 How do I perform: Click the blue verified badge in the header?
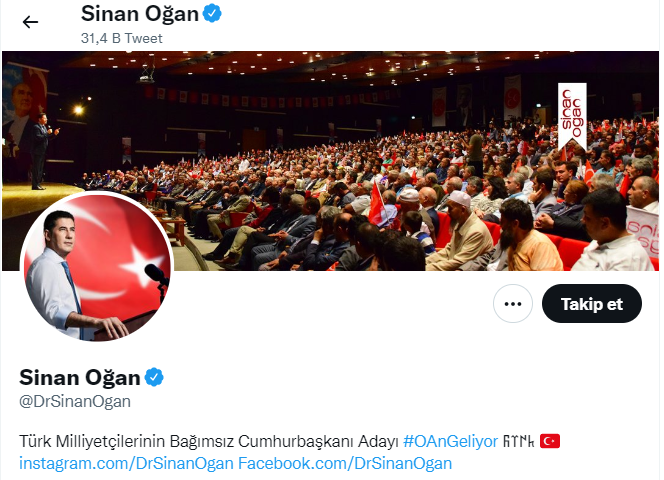point(212,14)
